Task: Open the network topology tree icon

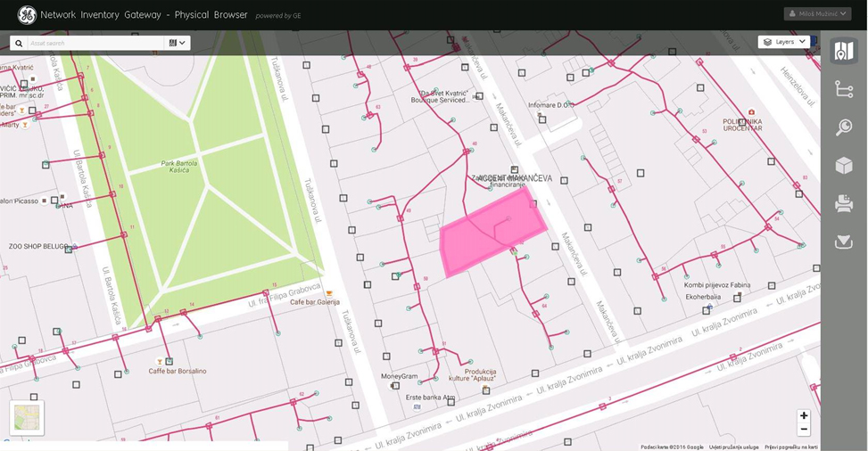Action: click(843, 89)
